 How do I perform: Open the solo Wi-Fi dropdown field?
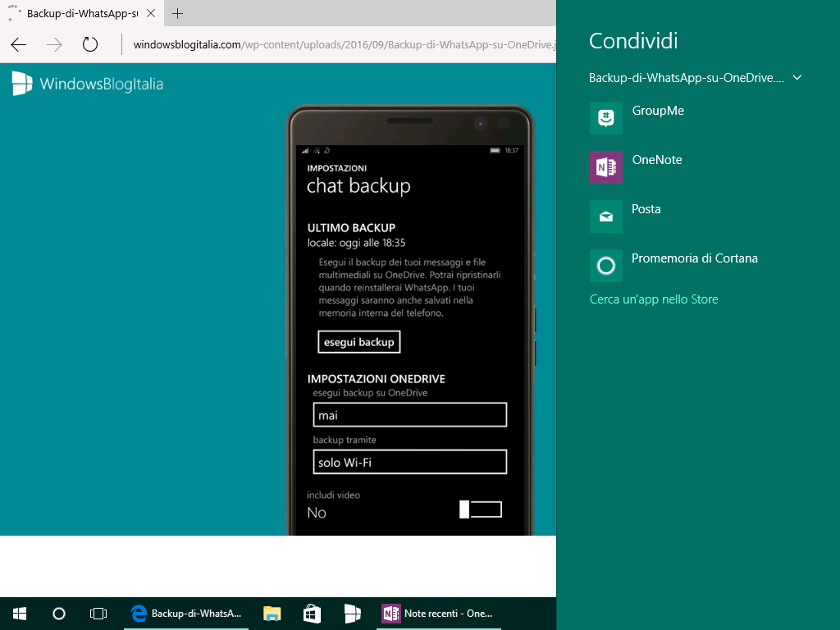[x=410, y=463]
